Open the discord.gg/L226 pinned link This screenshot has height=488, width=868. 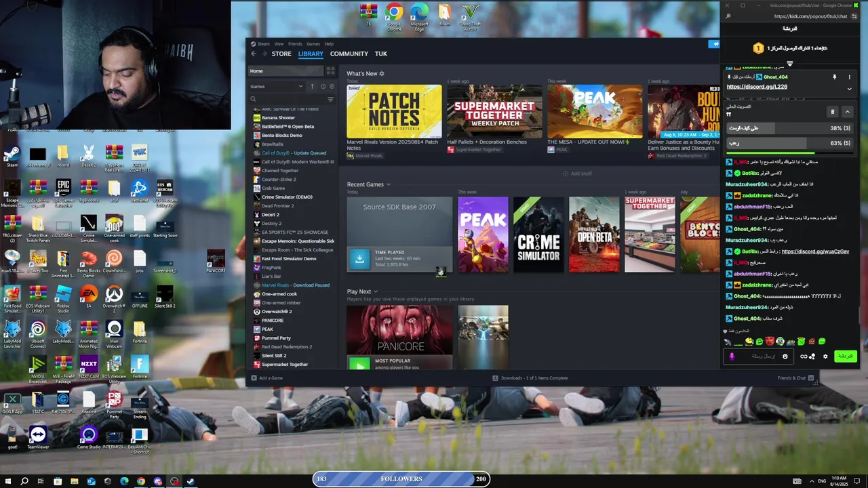pyautogui.click(x=757, y=87)
